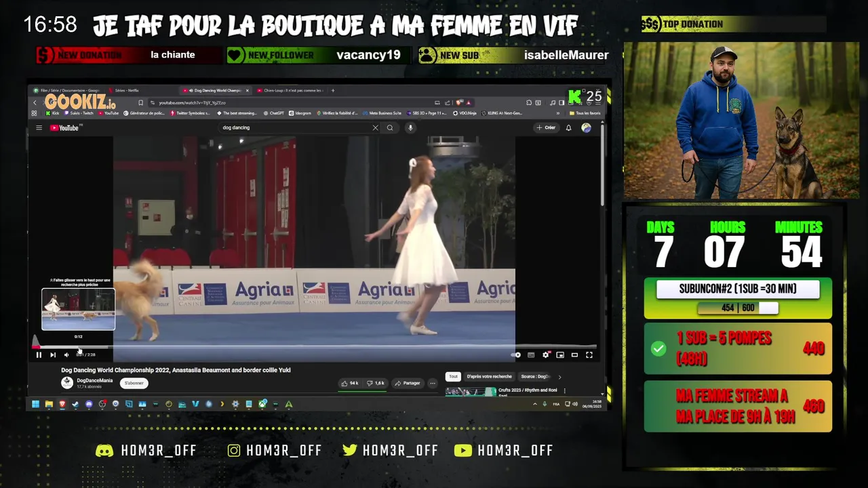Expand more filter chips with the arrow
The image size is (868, 488).
coord(559,376)
